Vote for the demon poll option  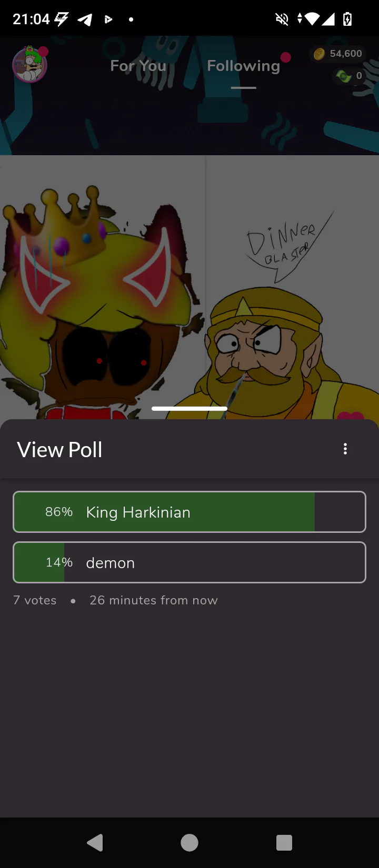[x=189, y=562]
